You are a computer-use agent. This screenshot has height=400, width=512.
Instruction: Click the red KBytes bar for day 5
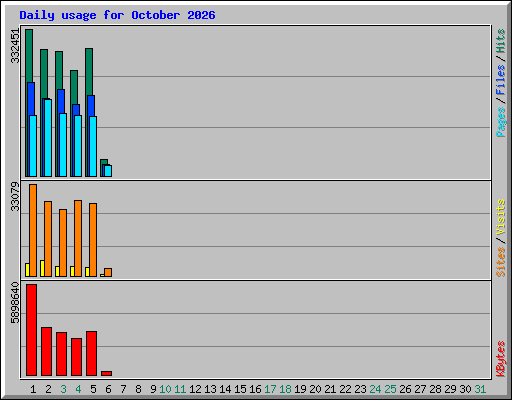(x=92, y=354)
